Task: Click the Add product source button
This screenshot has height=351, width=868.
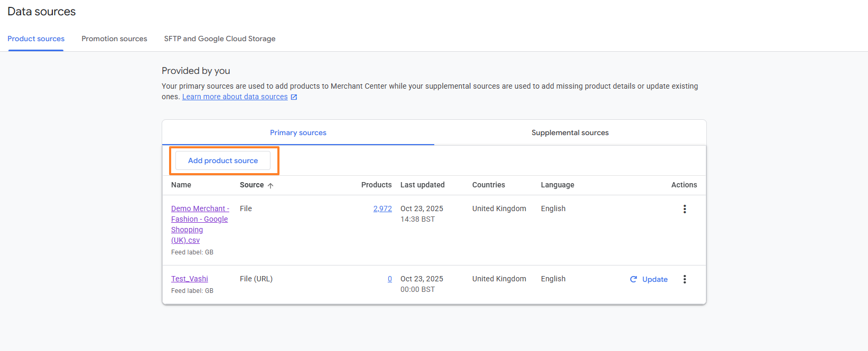Action: (x=223, y=160)
